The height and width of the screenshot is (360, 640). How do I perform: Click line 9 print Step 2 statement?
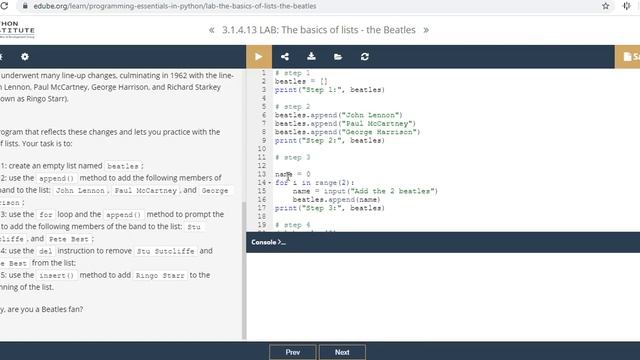tap(330, 140)
